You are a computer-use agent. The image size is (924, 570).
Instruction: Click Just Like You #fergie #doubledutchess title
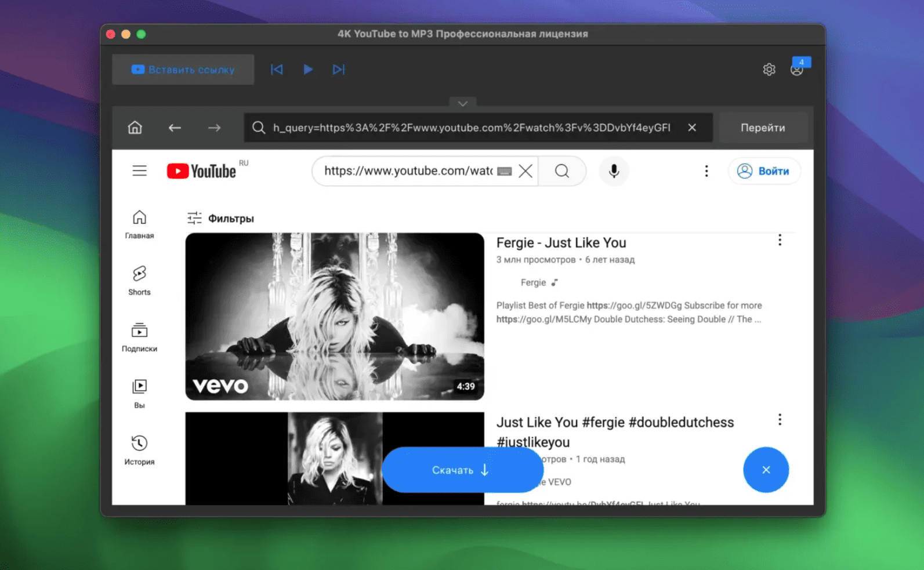(615, 432)
